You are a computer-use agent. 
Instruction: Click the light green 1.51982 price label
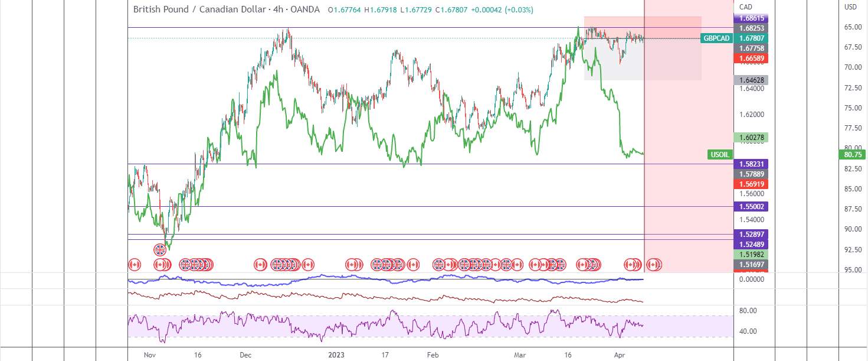coord(751,254)
